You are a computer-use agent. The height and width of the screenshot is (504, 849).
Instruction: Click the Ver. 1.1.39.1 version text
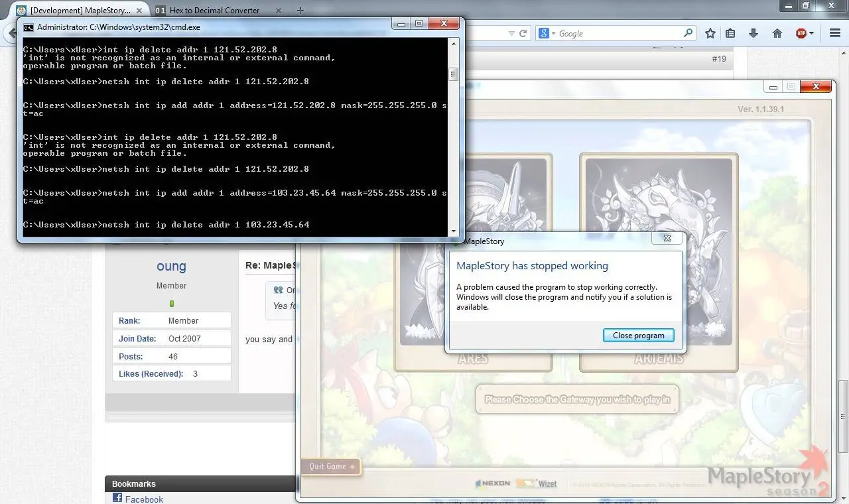(x=761, y=109)
